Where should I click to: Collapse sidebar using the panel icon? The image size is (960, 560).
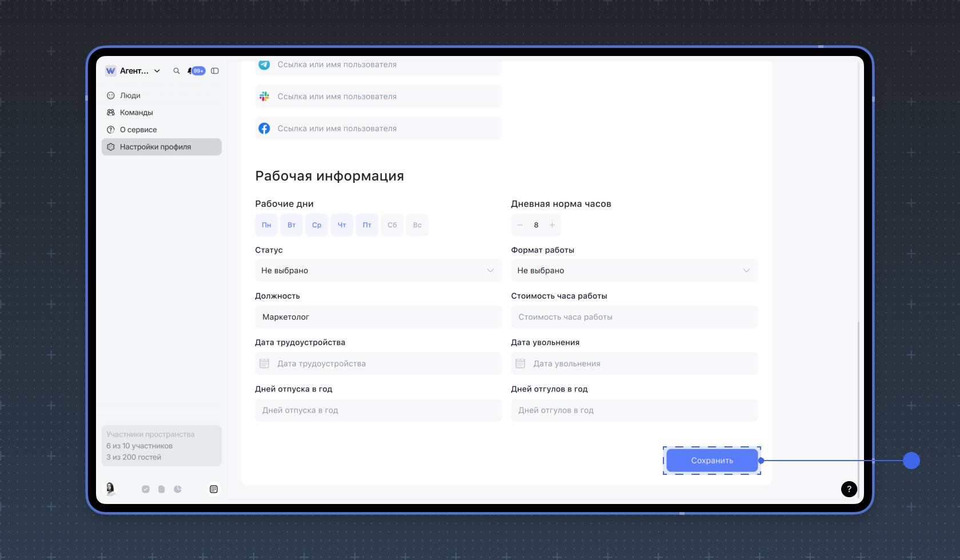[215, 71]
